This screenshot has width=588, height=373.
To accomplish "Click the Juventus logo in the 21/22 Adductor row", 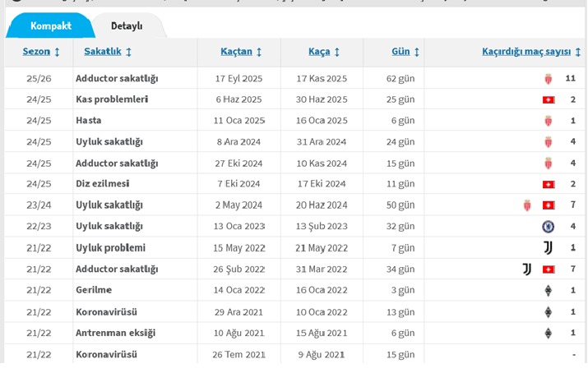I will pyautogui.click(x=527, y=269).
